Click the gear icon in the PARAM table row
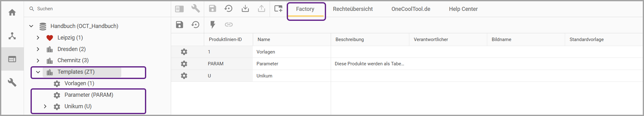Screen dimensions: 644x116 [x=184, y=64]
